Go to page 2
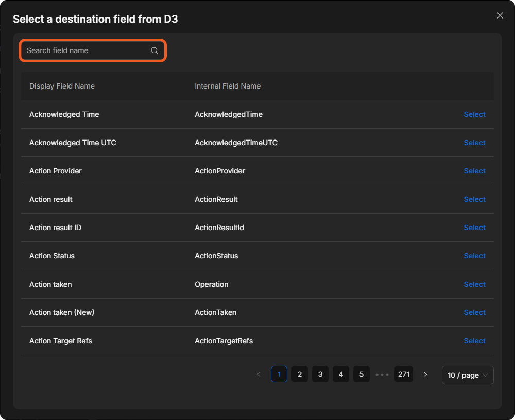 [300, 374]
